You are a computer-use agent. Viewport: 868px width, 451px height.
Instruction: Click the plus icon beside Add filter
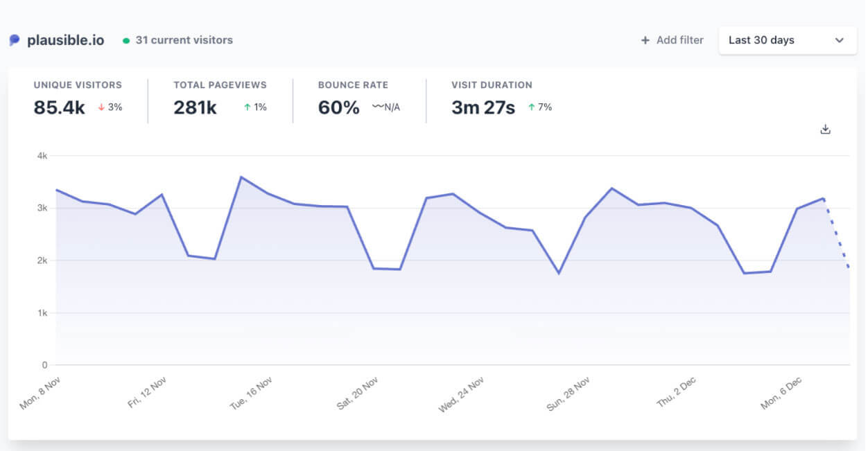pos(645,40)
